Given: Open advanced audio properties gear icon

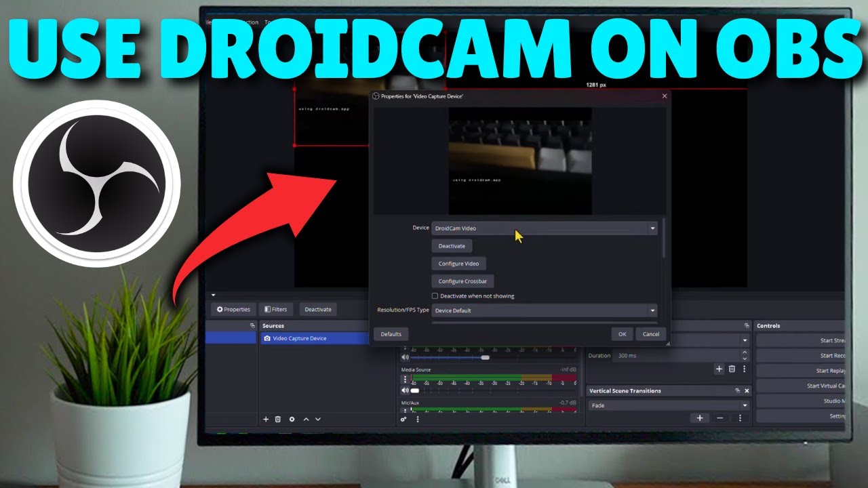Looking at the screenshot, I should click(x=404, y=419).
